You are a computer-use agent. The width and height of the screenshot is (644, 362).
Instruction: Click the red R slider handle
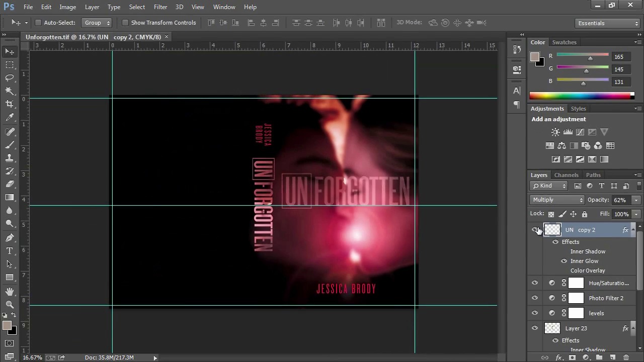(x=590, y=58)
